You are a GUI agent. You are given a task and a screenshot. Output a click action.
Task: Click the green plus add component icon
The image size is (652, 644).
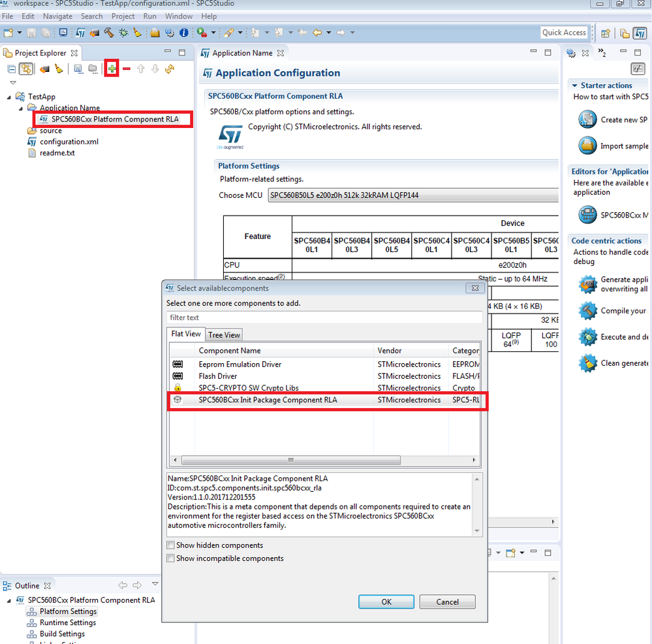[112, 69]
